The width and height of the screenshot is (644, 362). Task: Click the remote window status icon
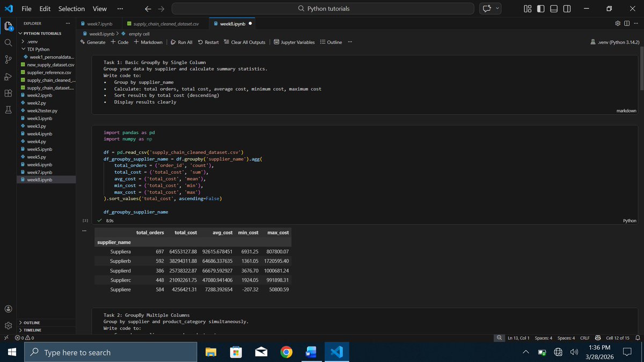6,338
